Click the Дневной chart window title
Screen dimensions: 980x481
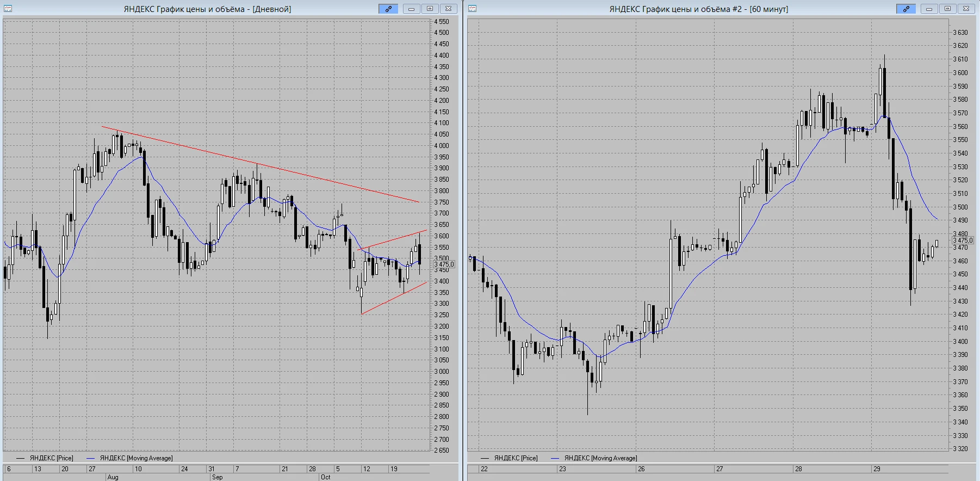(207, 9)
